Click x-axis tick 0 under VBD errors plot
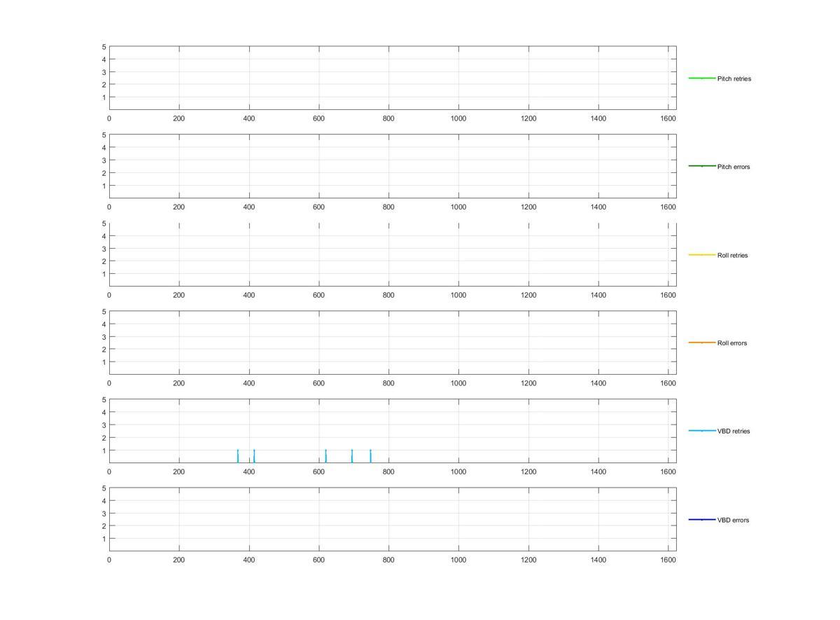This screenshot has height=620, width=840. click(109, 560)
